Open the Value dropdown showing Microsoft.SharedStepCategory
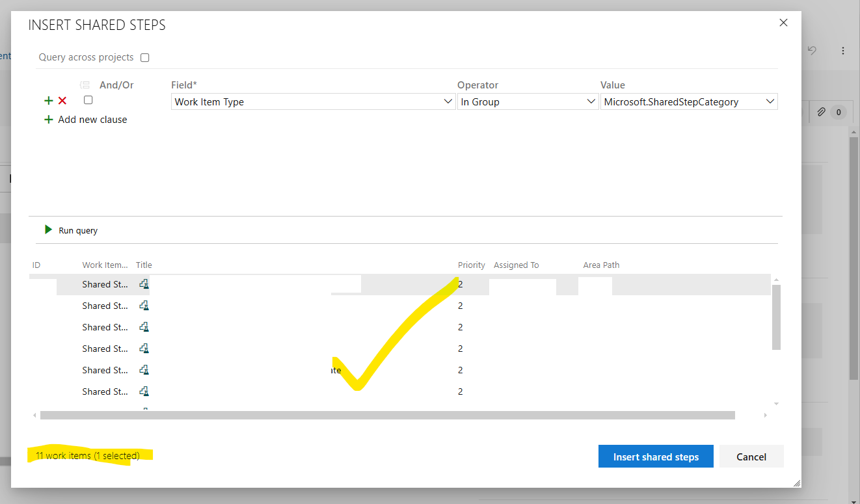860x504 pixels. coord(689,101)
